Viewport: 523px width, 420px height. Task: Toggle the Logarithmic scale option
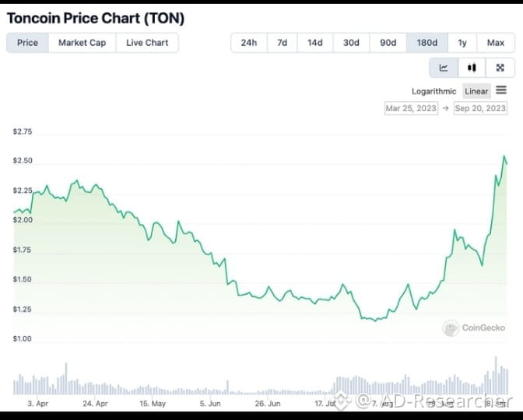click(433, 91)
